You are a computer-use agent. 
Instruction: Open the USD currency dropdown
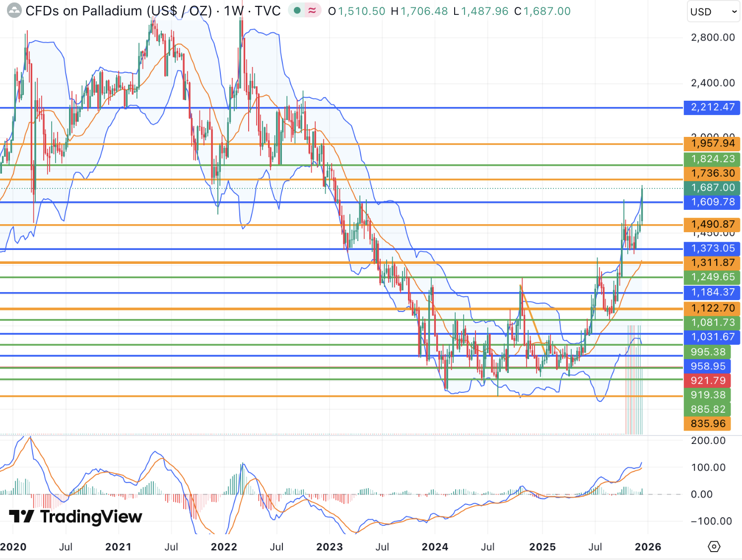tap(713, 12)
